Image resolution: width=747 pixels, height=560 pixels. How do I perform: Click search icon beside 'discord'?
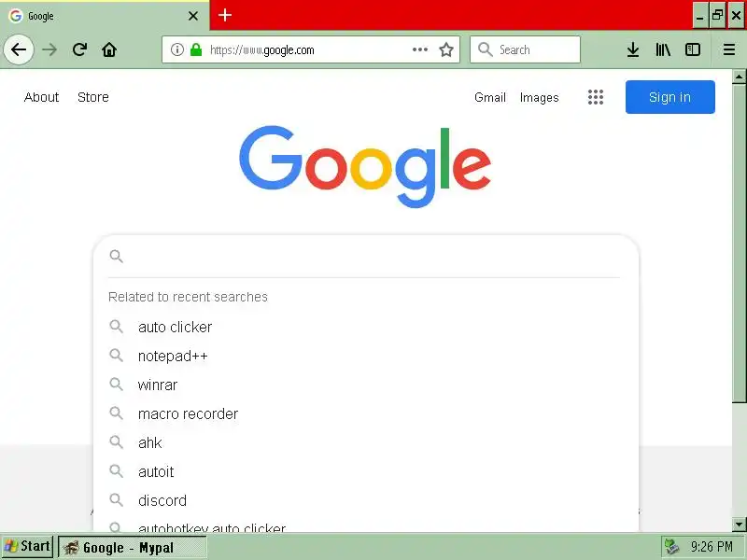pyautogui.click(x=116, y=499)
